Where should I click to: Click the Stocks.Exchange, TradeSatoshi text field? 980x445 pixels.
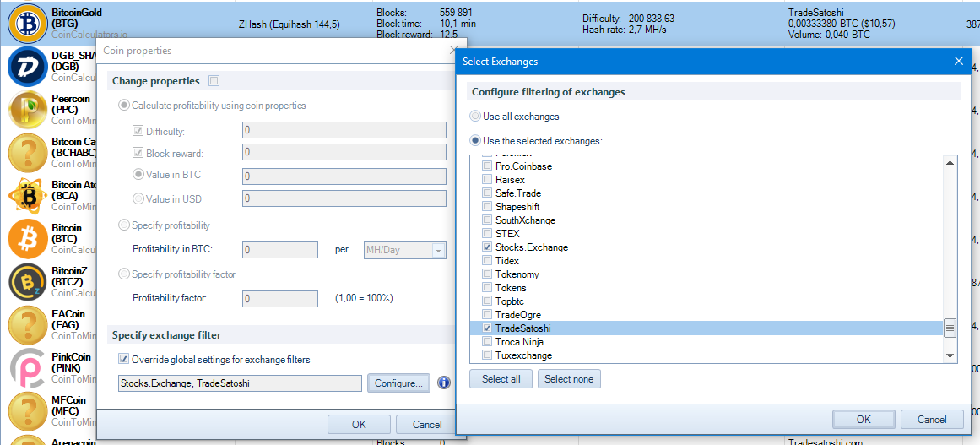[x=240, y=383]
